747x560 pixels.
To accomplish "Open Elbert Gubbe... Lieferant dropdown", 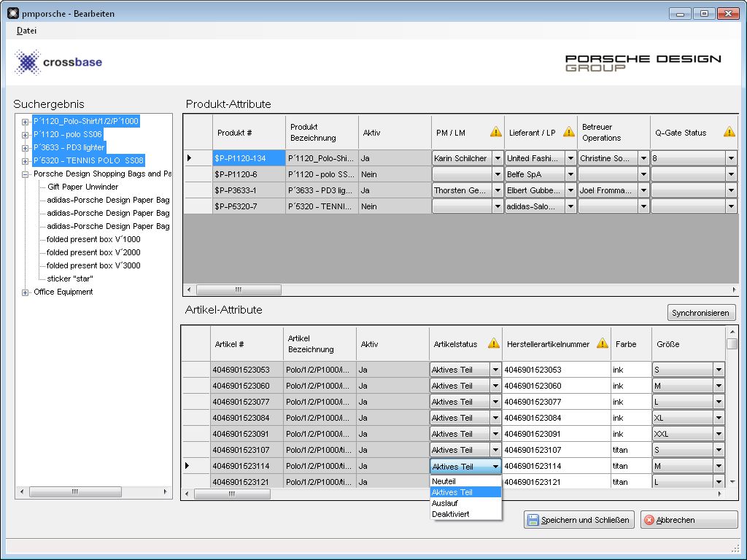I will [x=570, y=190].
